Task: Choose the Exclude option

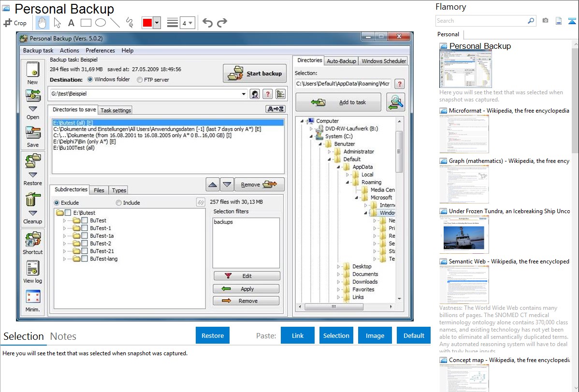Action: (57, 203)
